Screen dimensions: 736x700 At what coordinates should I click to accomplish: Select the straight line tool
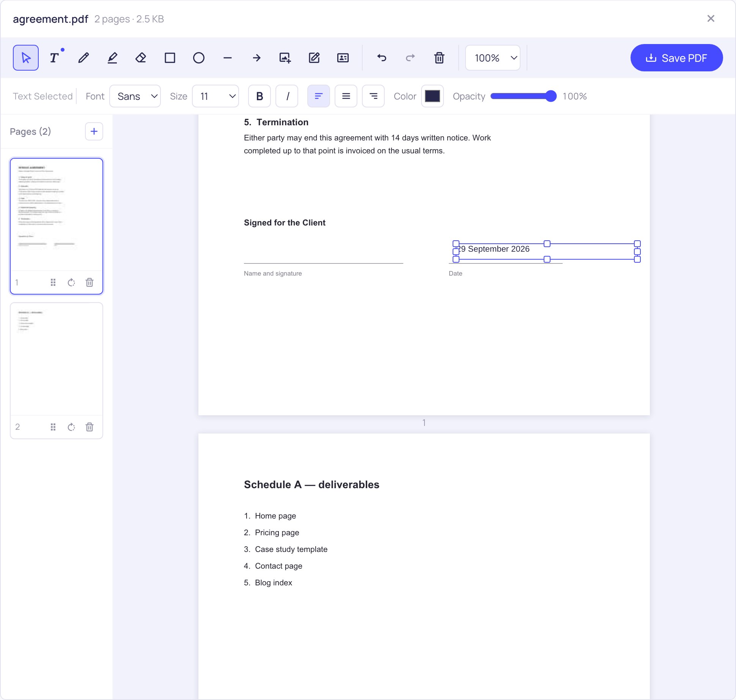tap(228, 58)
